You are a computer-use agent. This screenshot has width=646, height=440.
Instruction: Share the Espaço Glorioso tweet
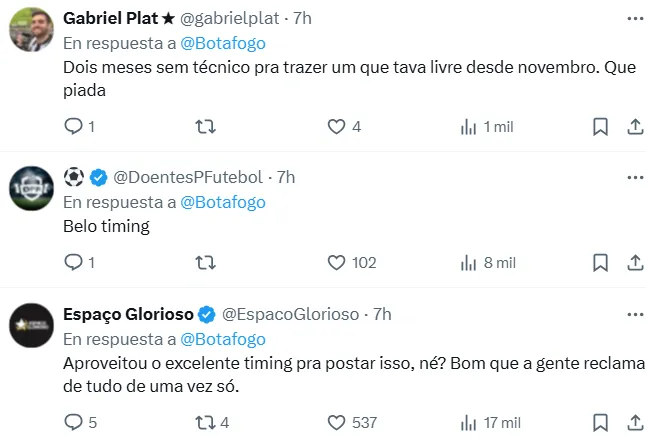[x=634, y=423]
